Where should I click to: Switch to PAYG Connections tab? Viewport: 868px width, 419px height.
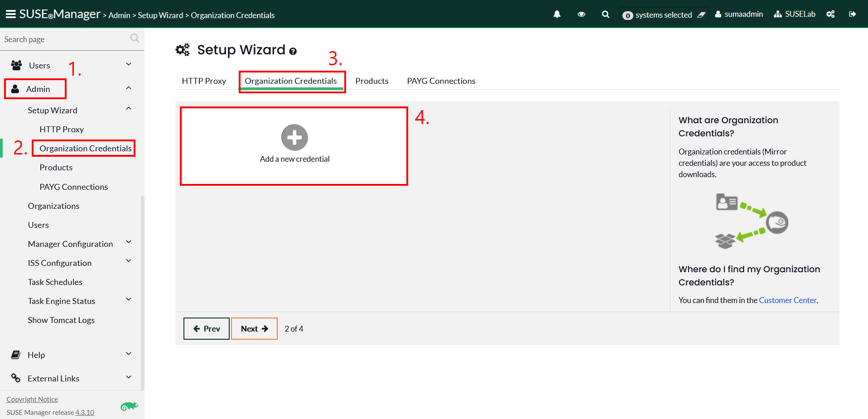[x=441, y=81]
